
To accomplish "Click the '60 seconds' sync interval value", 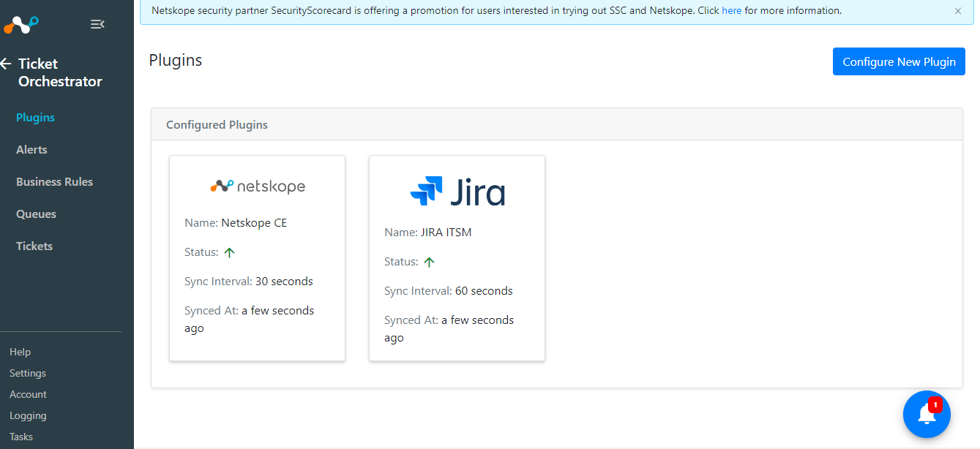I will click(484, 291).
